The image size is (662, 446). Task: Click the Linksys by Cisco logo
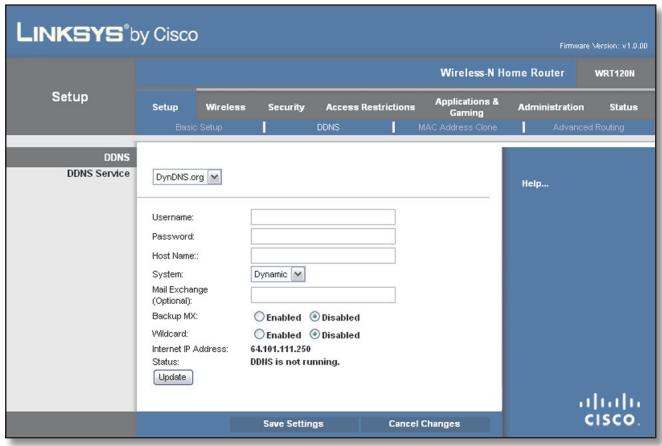click(107, 34)
